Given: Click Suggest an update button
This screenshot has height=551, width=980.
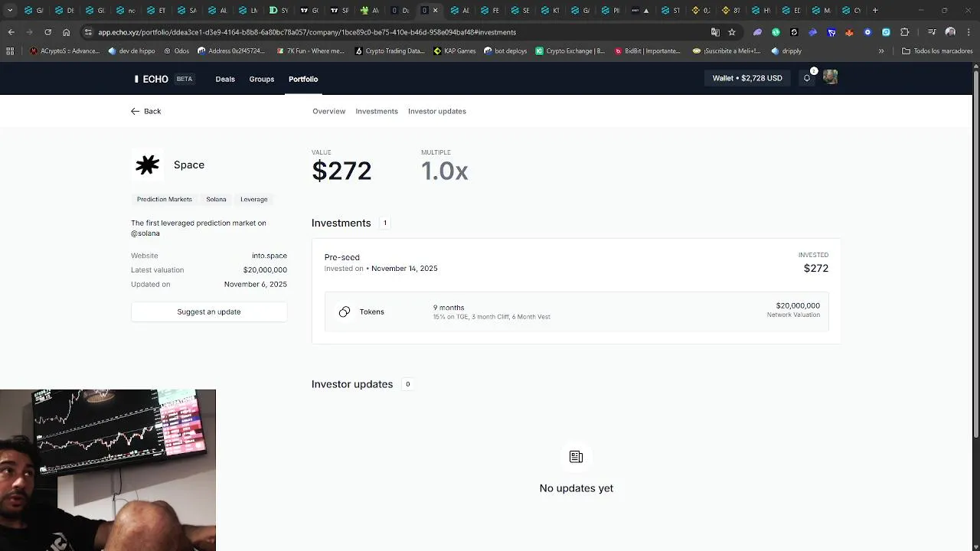Looking at the screenshot, I should click(209, 311).
